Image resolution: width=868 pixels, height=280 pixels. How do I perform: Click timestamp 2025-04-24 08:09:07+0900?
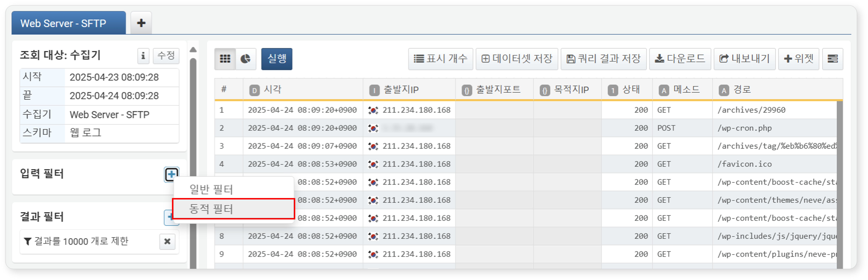302,146
